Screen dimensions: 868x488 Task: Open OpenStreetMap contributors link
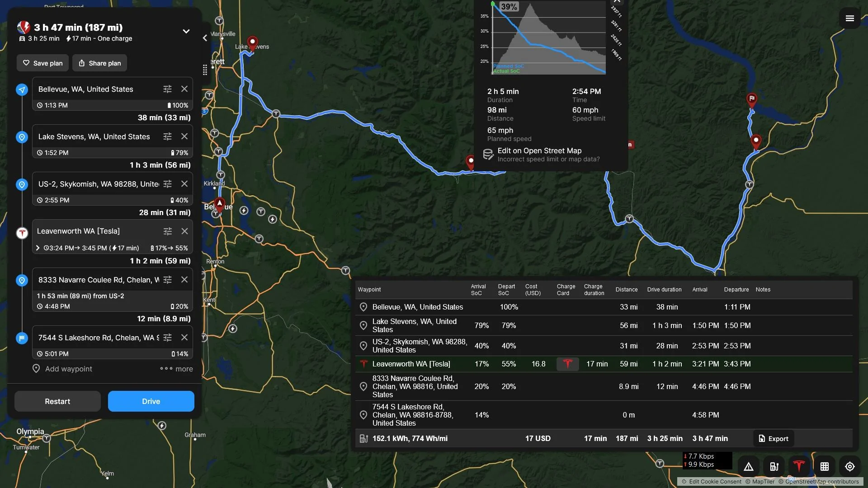(x=819, y=482)
